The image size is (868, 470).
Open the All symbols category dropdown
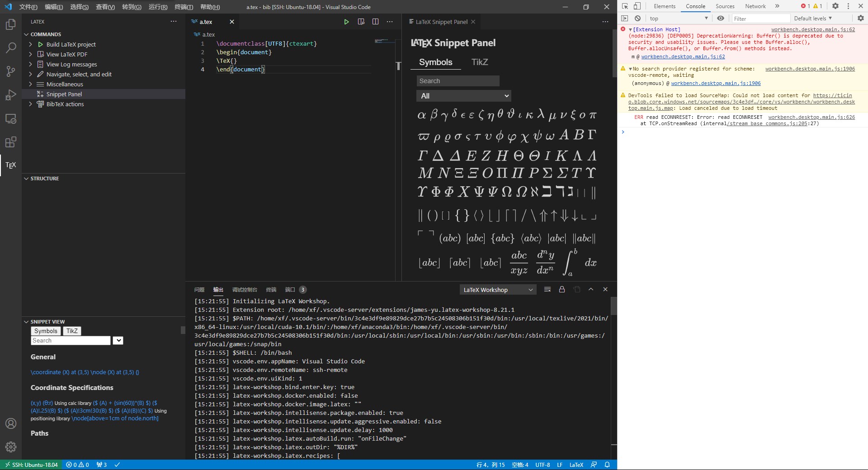point(464,96)
